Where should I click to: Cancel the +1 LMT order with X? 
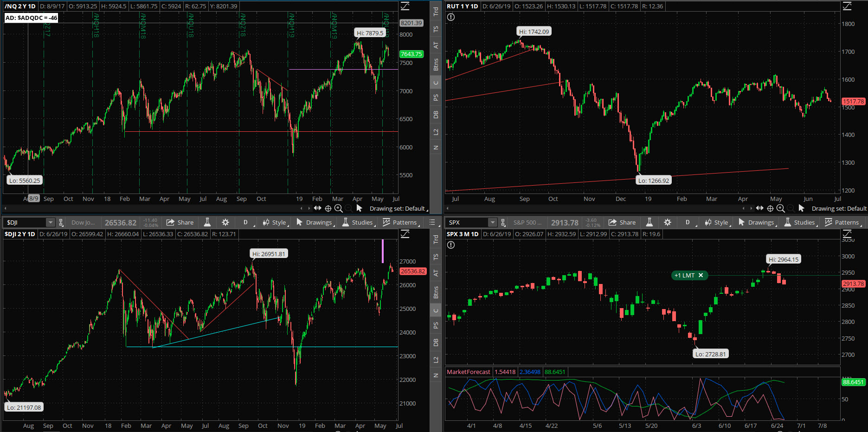click(701, 275)
